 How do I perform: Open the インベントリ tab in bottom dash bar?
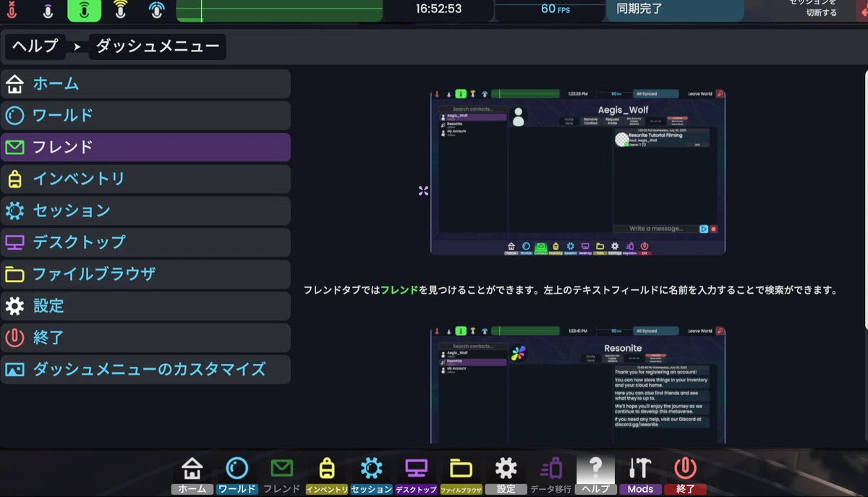point(326,475)
